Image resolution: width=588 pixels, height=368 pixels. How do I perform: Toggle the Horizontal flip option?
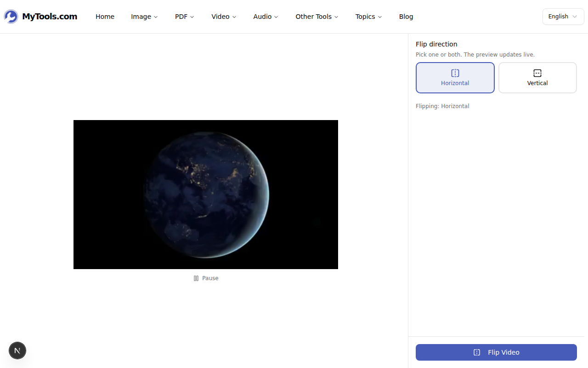point(455,78)
